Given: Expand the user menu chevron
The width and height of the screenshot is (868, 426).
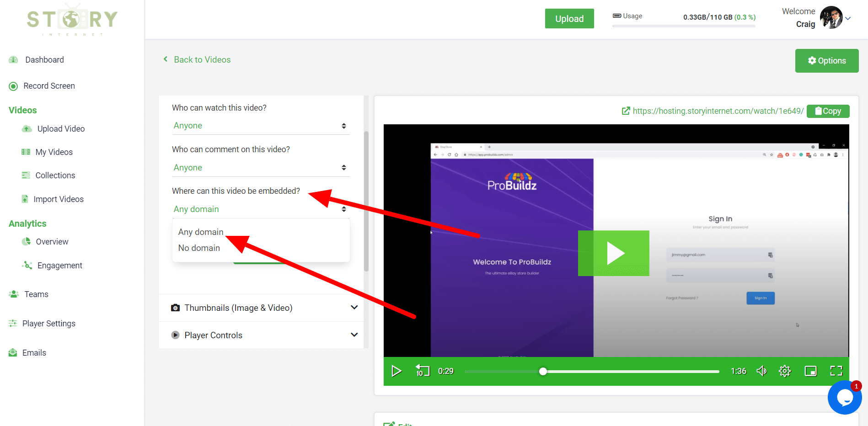Looking at the screenshot, I should (x=848, y=19).
